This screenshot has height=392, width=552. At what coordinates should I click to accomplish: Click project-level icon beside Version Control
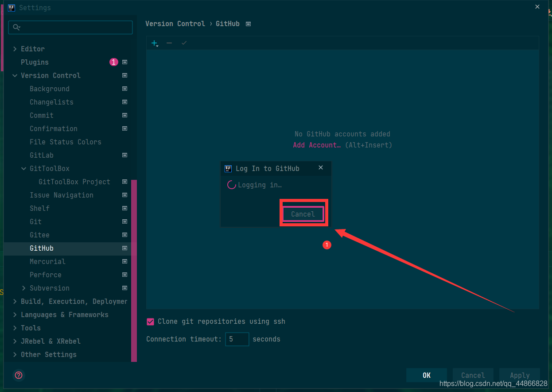pos(125,75)
